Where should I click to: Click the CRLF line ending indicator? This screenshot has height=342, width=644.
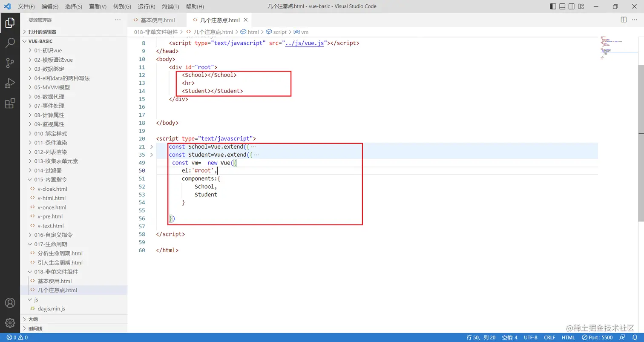click(x=549, y=337)
